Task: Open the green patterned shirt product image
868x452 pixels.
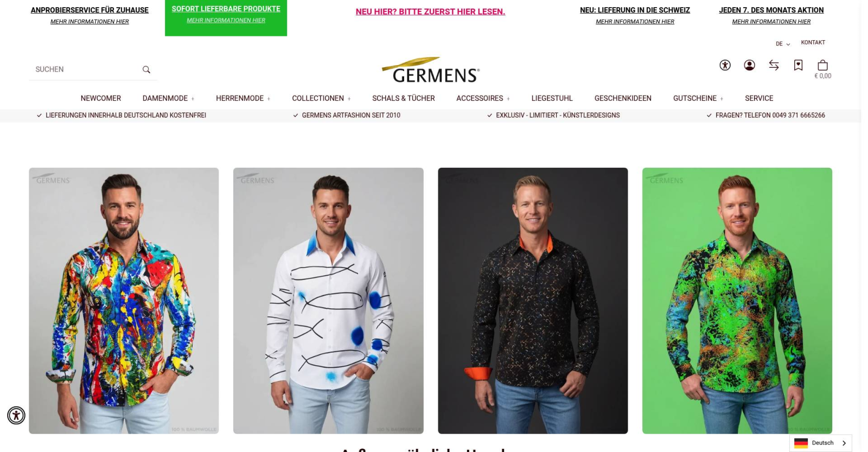Action: click(x=737, y=301)
